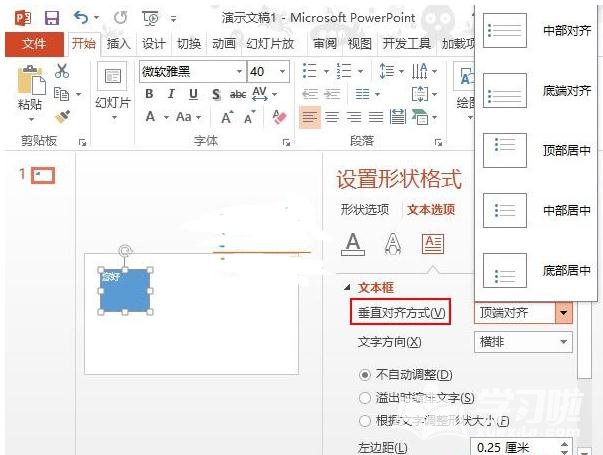Select 溢出时缩排文字 radio option
Image resolution: width=603 pixels, height=455 pixels.
tap(364, 397)
